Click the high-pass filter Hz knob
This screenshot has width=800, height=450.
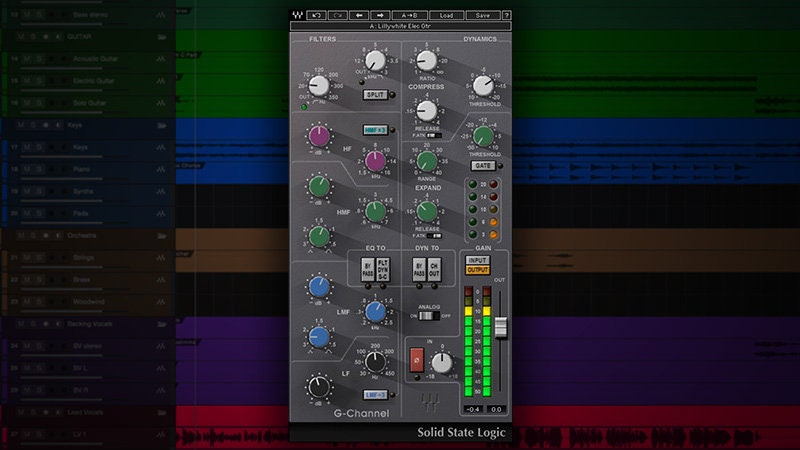[319, 86]
